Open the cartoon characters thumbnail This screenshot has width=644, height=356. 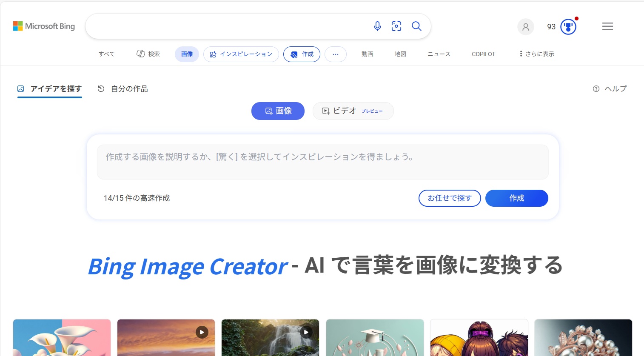tap(479, 338)
